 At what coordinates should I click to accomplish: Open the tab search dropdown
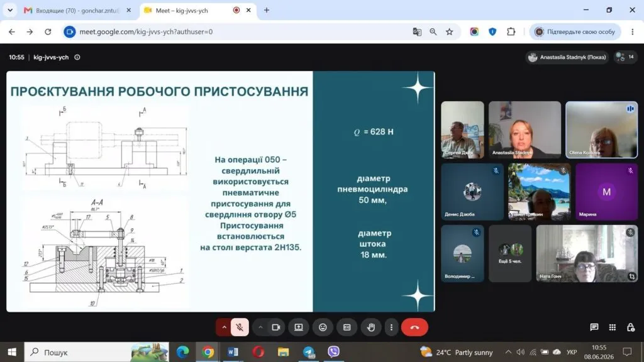pos(10,10)
